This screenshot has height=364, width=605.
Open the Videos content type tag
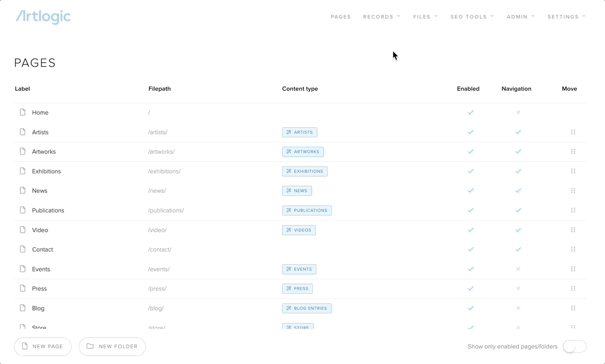(x=299, y=230)
